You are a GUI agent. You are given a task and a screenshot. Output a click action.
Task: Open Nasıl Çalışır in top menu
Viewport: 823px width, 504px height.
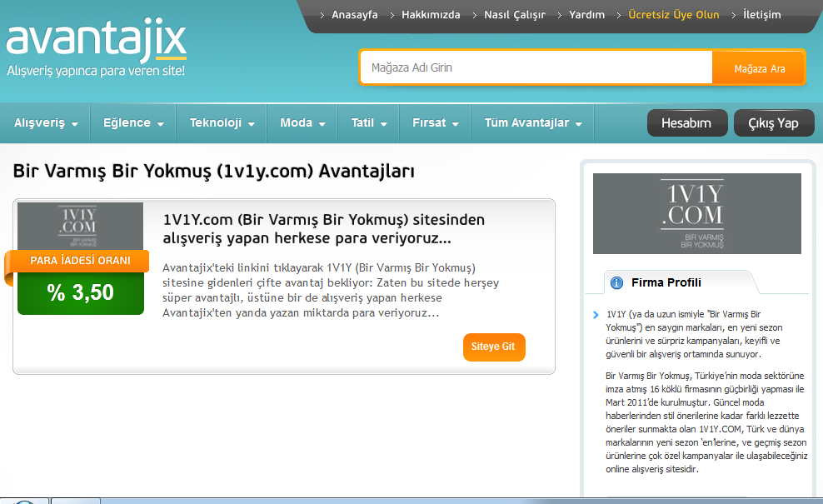(x=515, y=15)
